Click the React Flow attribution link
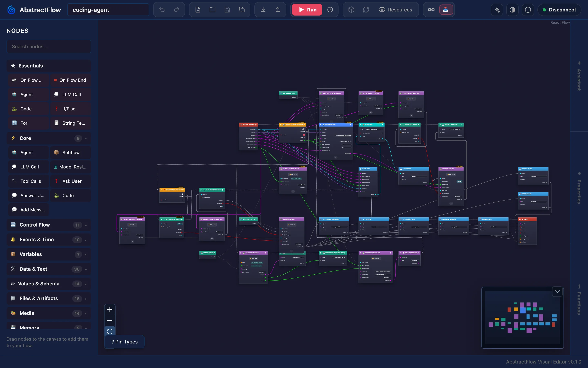Screen dimensions: 588x368 [x=560, y=22]
